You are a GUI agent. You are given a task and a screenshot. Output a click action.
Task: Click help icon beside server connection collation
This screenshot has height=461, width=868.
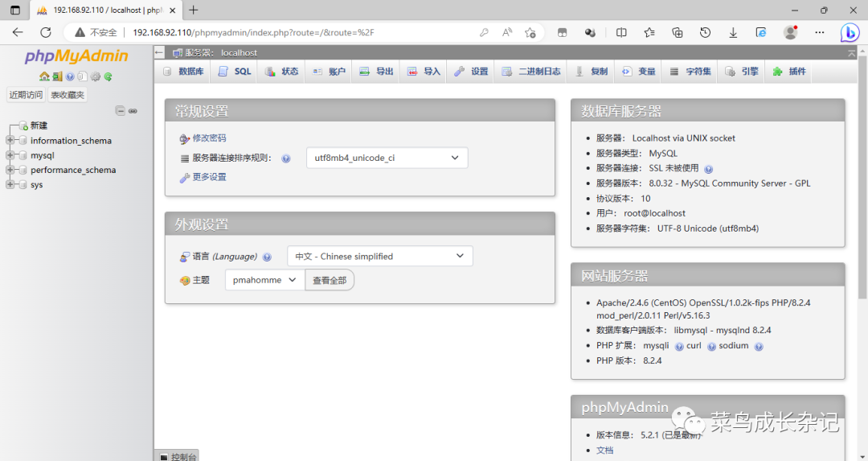285,158
